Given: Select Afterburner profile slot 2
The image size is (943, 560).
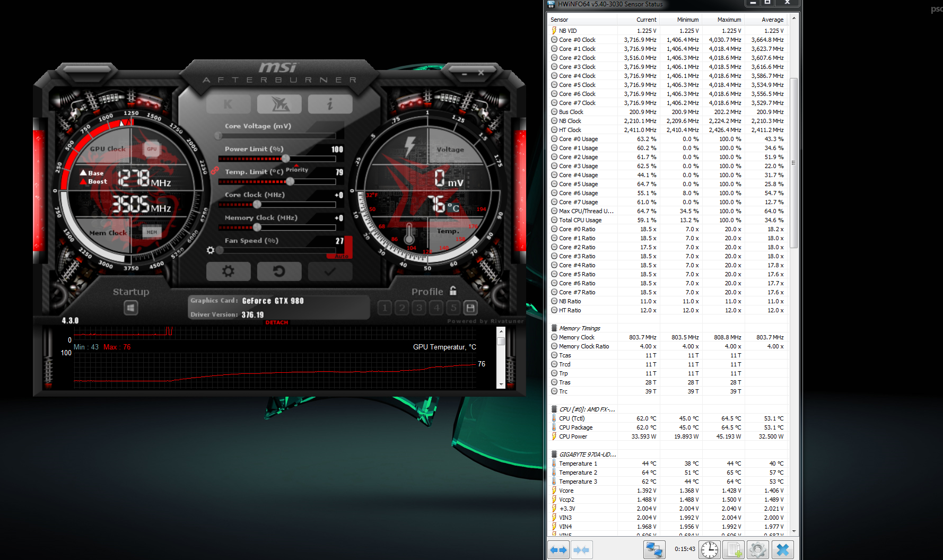Looking at the screenshot, I should (402, 308).
